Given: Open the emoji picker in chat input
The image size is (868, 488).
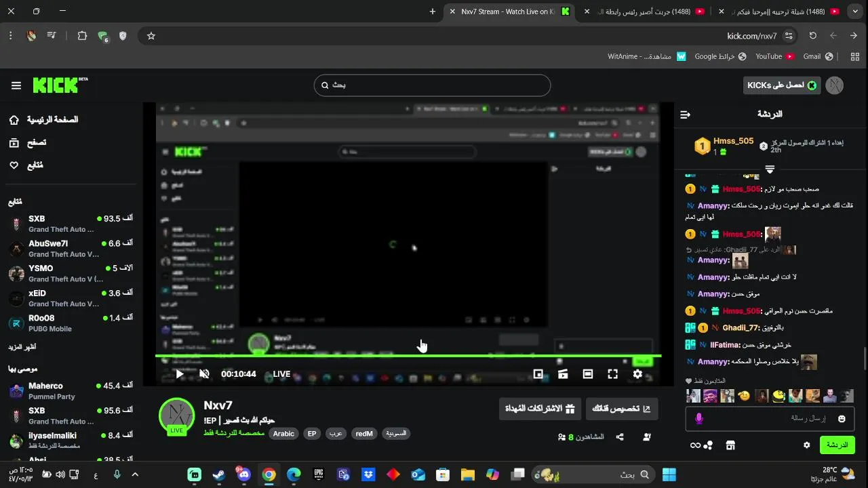Looking at the screenshot, I should click(x=842, y=419).
